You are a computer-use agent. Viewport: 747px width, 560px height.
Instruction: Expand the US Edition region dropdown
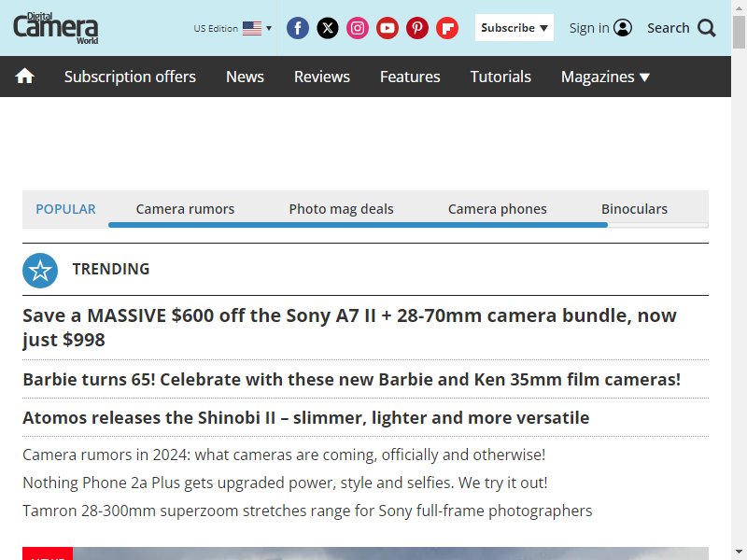233,28
